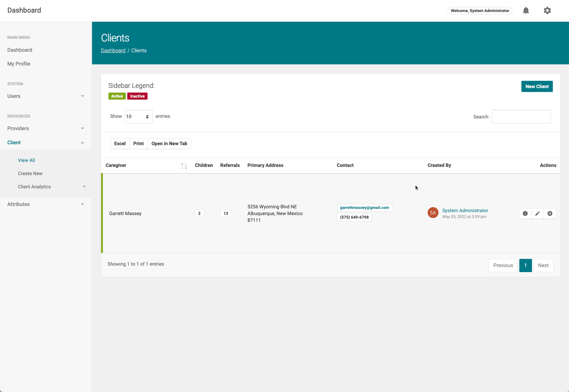The image size is (569, 392).
Task: Click the Actions column header
Action: (548, 165)
